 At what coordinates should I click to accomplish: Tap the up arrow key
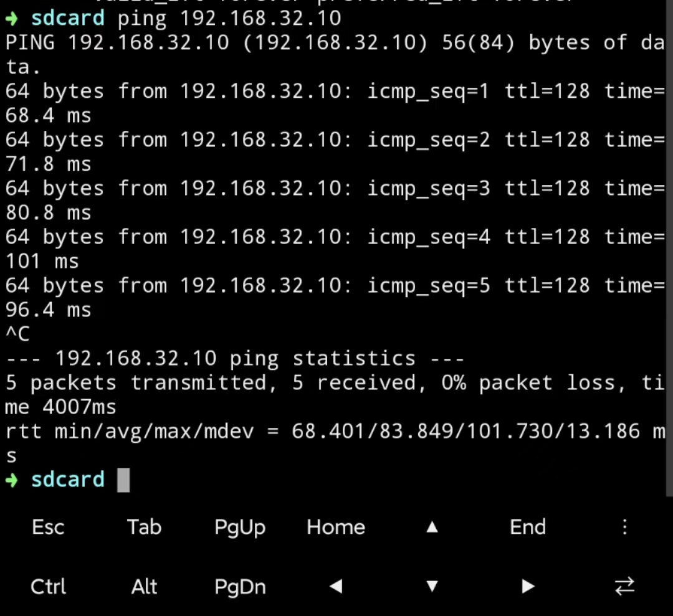point(432,527)
